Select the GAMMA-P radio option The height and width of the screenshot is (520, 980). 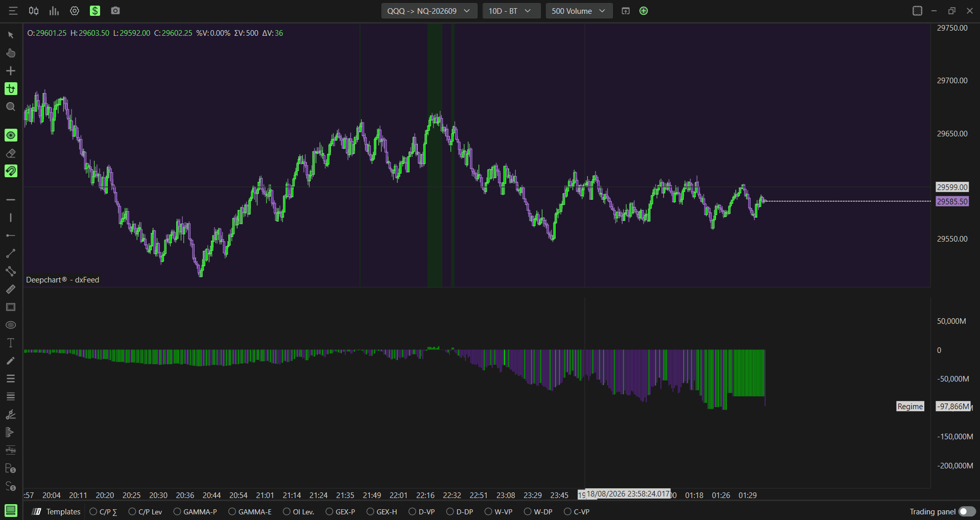click(x=195, y=511)
